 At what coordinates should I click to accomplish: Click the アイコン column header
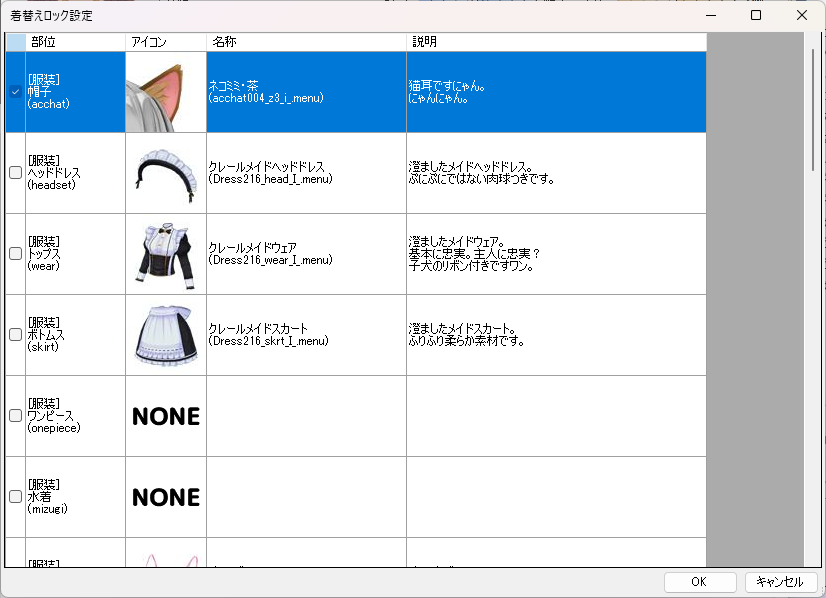point(165,42)
